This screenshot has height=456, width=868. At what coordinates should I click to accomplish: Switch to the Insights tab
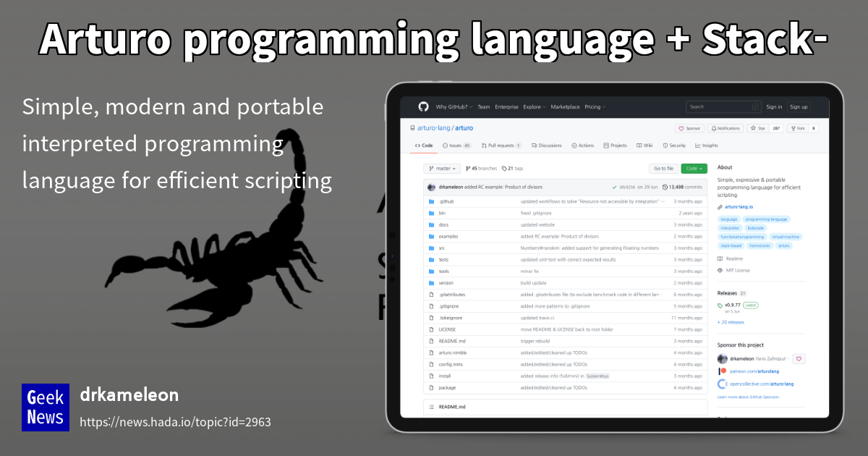(707, 145)
